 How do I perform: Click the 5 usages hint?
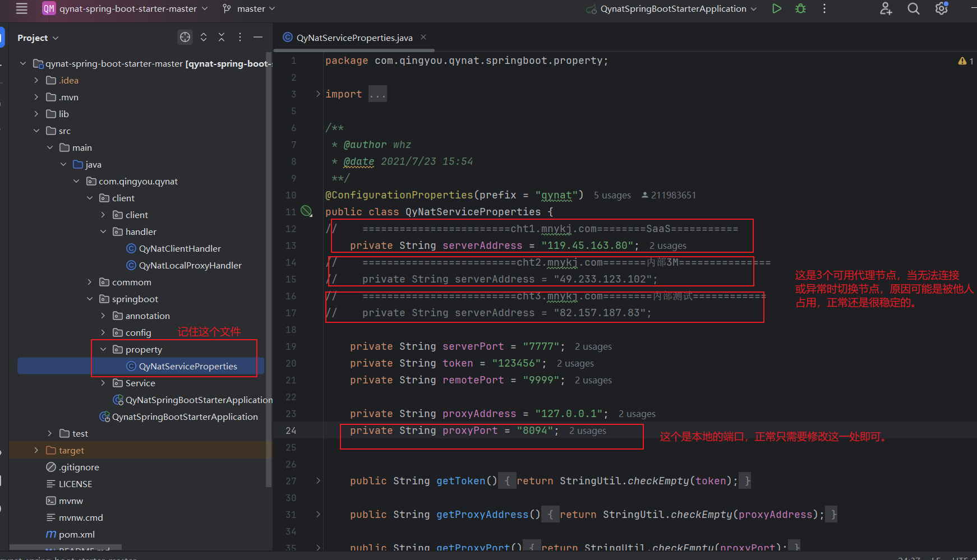[x=612, y=195]
